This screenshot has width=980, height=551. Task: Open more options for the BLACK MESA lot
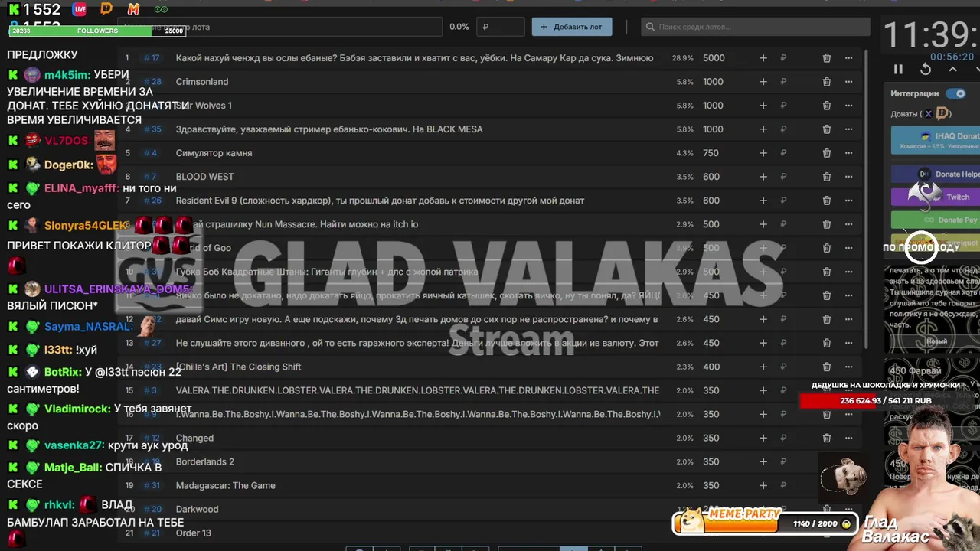point(848,129)
